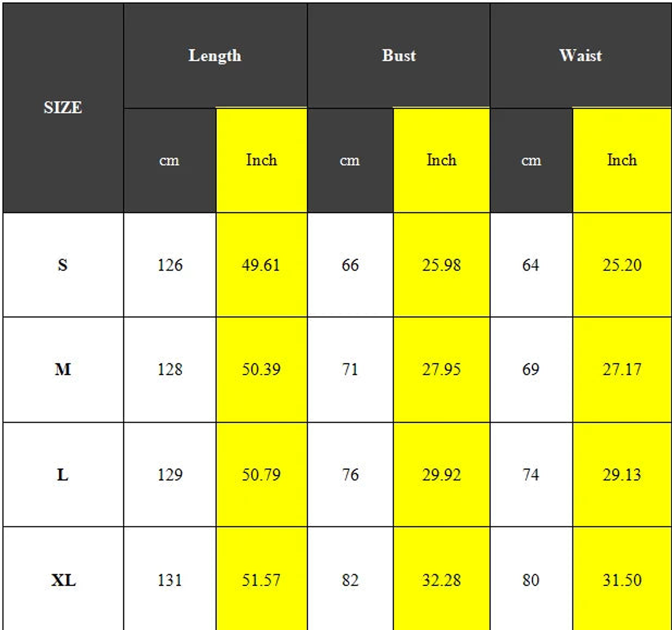The height and width of the screenshot is (630, 672).
Task: Click the yellow Inch header under Length
Action: tap(261, 160)
